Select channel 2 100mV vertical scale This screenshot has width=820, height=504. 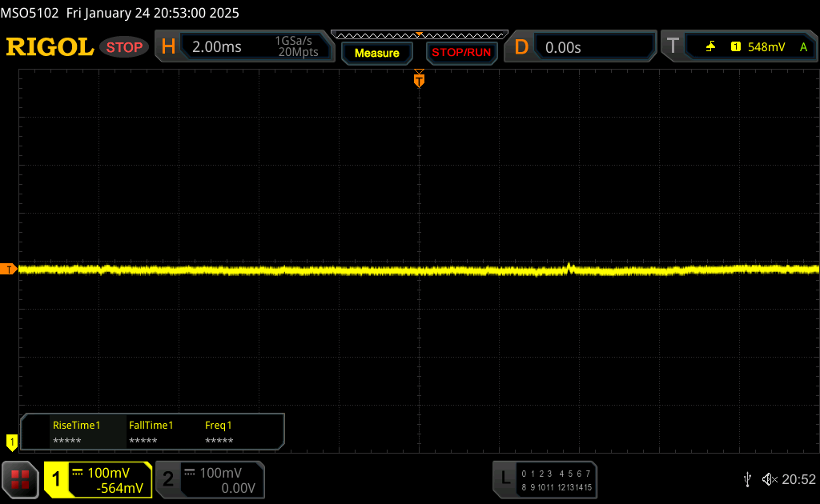coord(220,473)
